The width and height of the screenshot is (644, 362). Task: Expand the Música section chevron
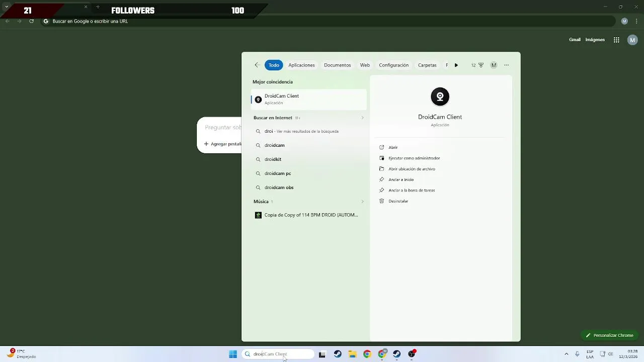pos(362,202)
